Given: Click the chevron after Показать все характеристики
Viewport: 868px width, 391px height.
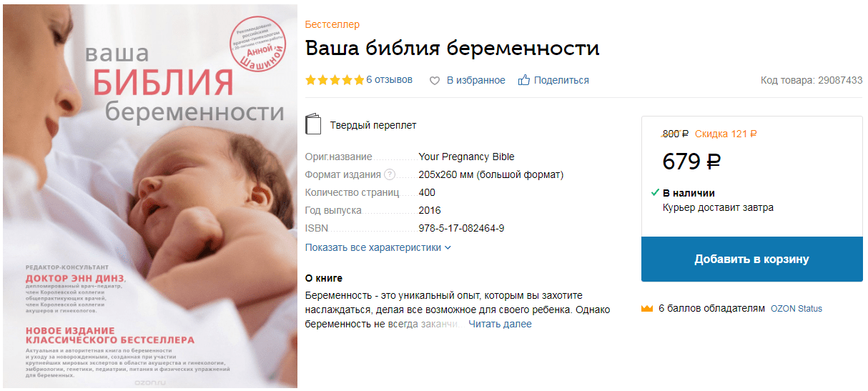Looking at the screenshot, I should 448,248.
